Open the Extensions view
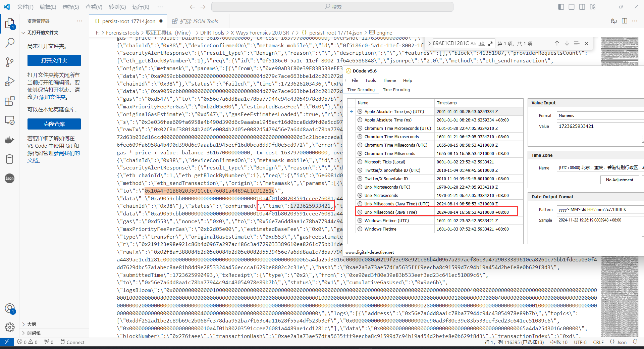 click(10, 101)
